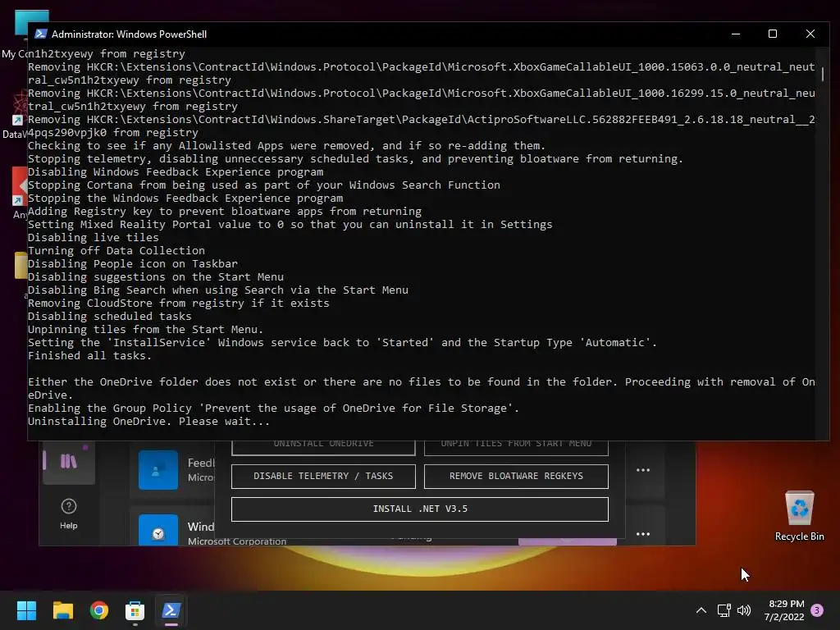Open the Library icon in Store sidebar
Screen dimensions: 840x630
coord(69,461)
